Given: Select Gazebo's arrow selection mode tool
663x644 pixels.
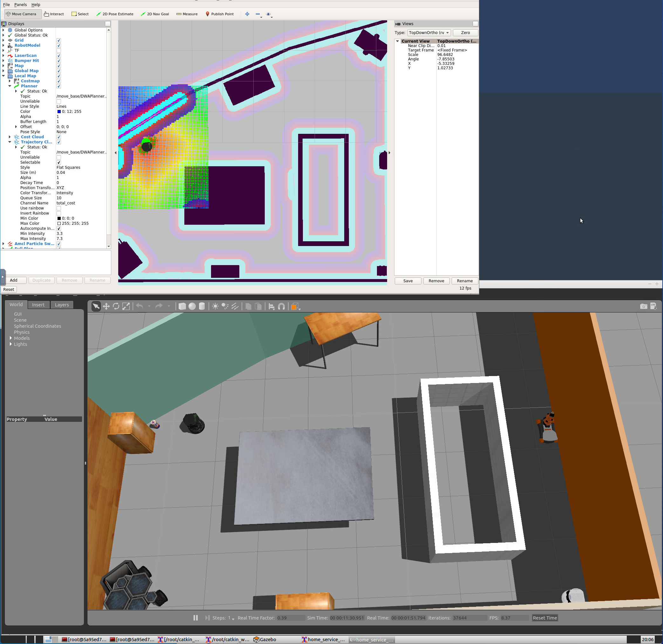Looking at the screenshot, I should tap(96, 306).
